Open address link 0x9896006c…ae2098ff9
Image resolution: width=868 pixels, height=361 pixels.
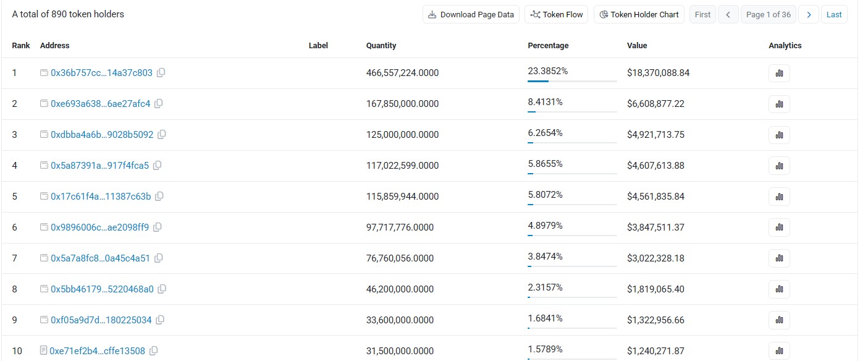tap(99, 227)
